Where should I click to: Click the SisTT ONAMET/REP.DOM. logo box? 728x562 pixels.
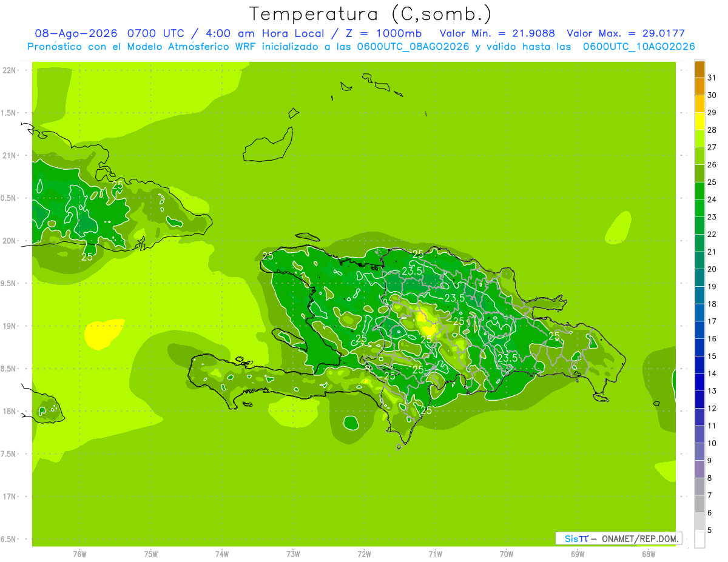(619, 538)
